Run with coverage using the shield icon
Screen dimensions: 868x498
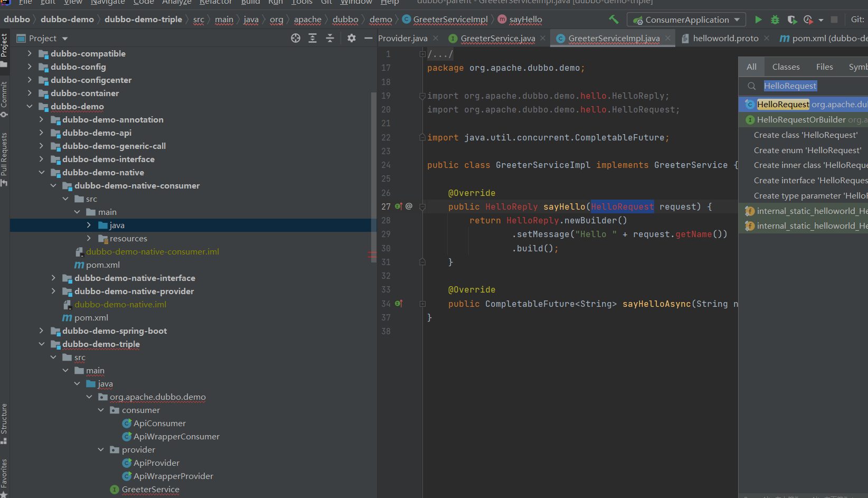click(x=791, y=20)
